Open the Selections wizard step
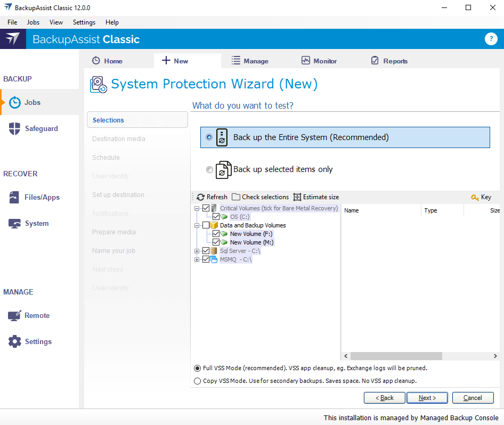504x425 pixels. [x=137, y=120]
